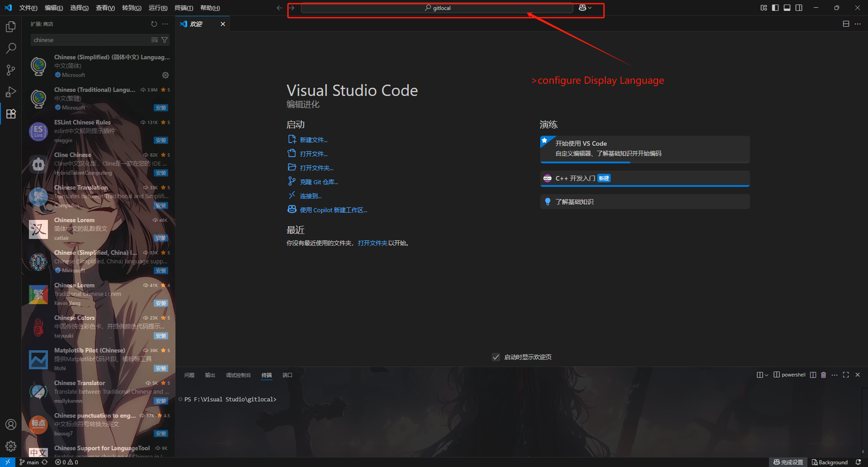Screen dimensions: 868x467
Task: Open the 终端(T) menu
Action: click(x=184, y=8)
